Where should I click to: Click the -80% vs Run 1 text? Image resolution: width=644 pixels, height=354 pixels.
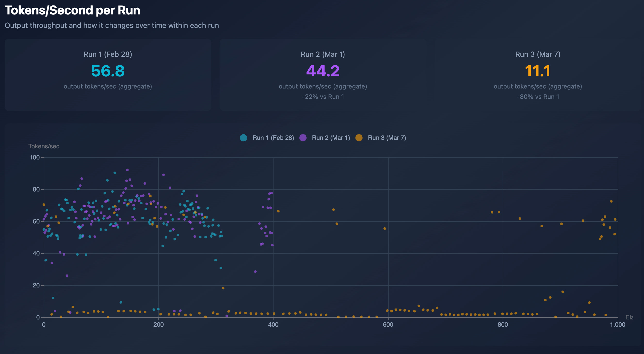(538, 97)
